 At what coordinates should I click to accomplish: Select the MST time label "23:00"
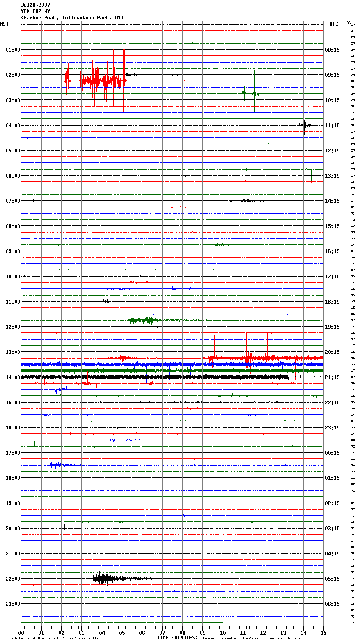[x=13, y=604]
